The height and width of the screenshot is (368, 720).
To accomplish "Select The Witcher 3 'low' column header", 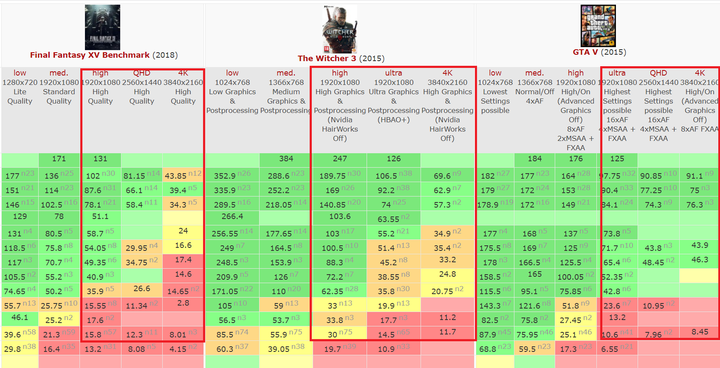I will point(232,73).
